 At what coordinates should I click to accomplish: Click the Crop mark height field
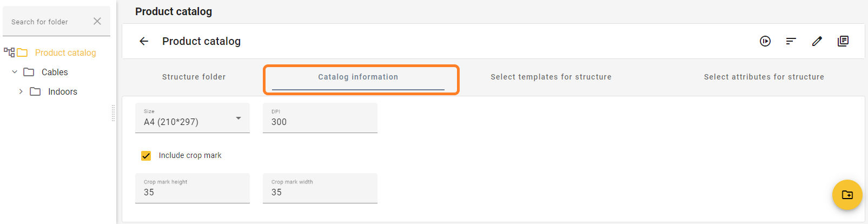coord(193,188)
